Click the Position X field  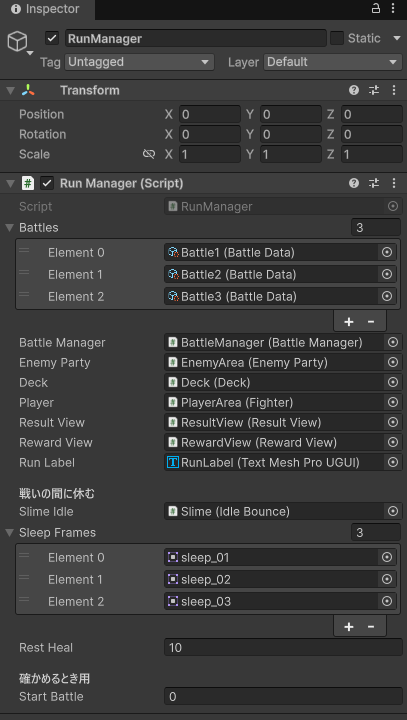(x=209, y=114)
